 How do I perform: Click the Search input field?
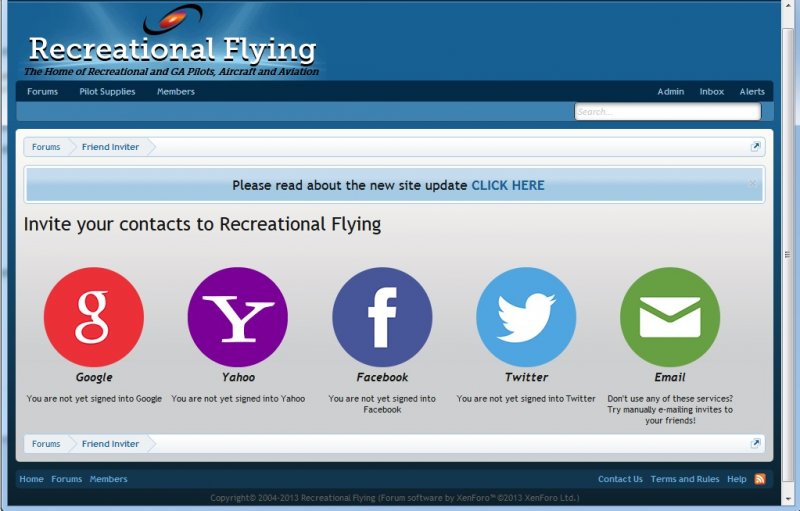(668, 112)
